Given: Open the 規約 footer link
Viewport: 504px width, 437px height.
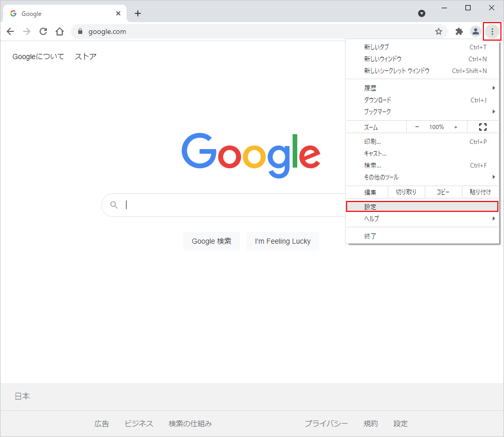Looking at the screenshot, I should click(371, 424).
